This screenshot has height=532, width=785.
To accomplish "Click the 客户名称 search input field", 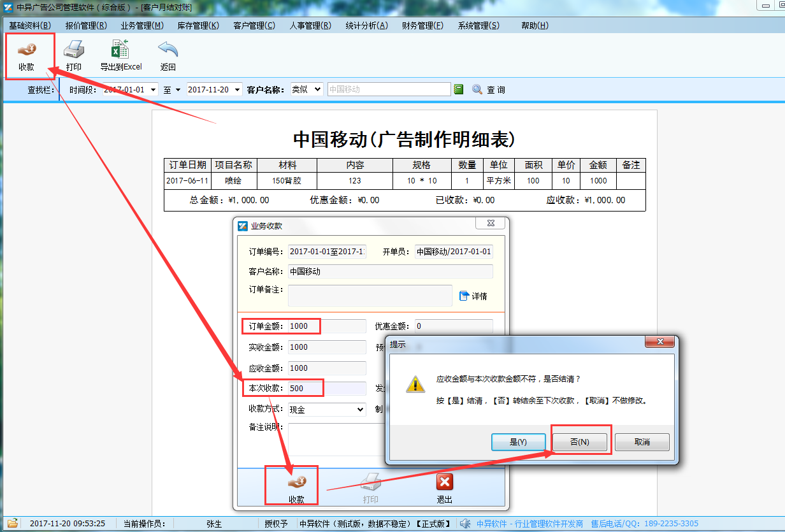I will [x=389, y=90].
